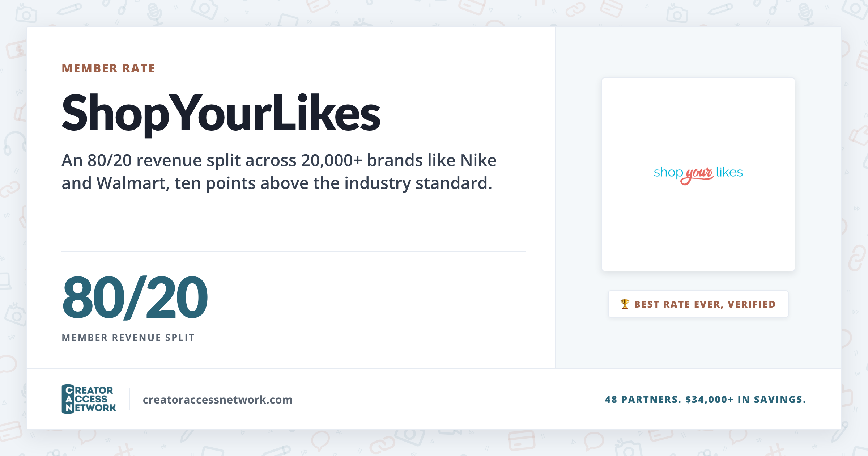The width and height of the screenshot is (868, 456).
Task: Click the Member Rate label
Action: point(109,68)
